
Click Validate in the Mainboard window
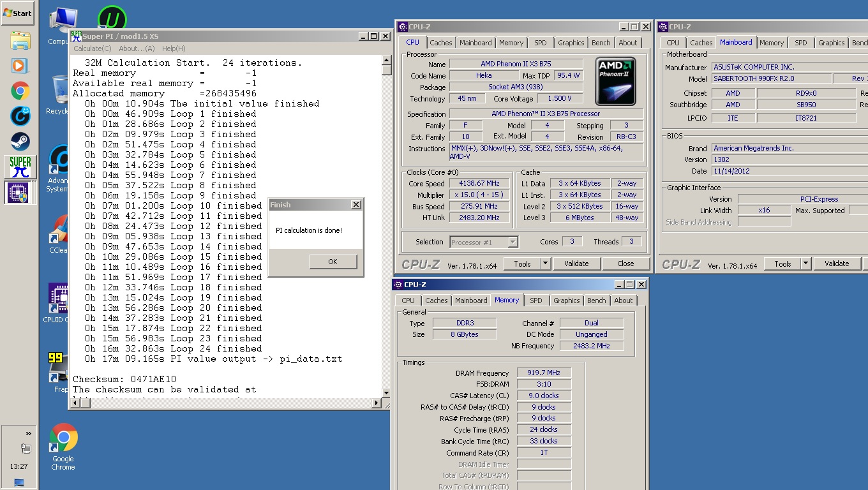click(x=836, y=264)
